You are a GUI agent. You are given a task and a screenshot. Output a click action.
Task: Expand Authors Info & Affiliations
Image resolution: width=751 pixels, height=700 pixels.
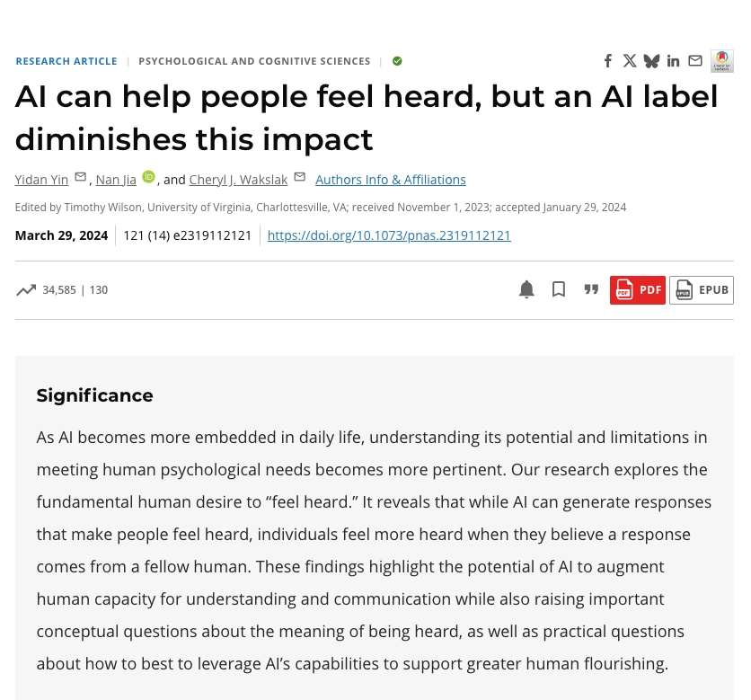[391, 180]
